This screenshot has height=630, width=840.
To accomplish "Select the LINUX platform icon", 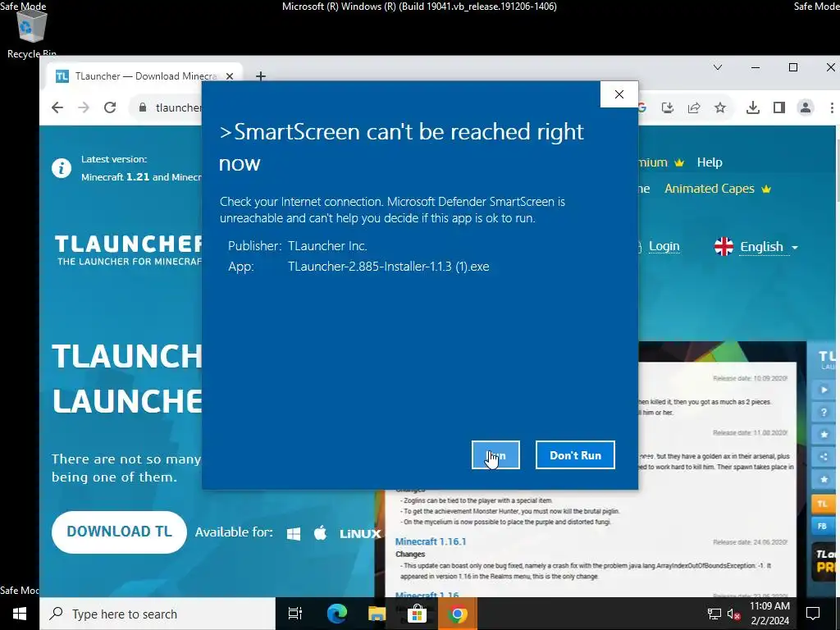I will coord(360,533).
